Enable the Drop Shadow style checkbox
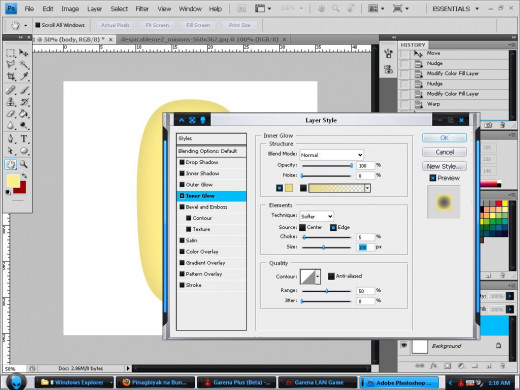This screenshot has height=390, width=520. (182, 162)
